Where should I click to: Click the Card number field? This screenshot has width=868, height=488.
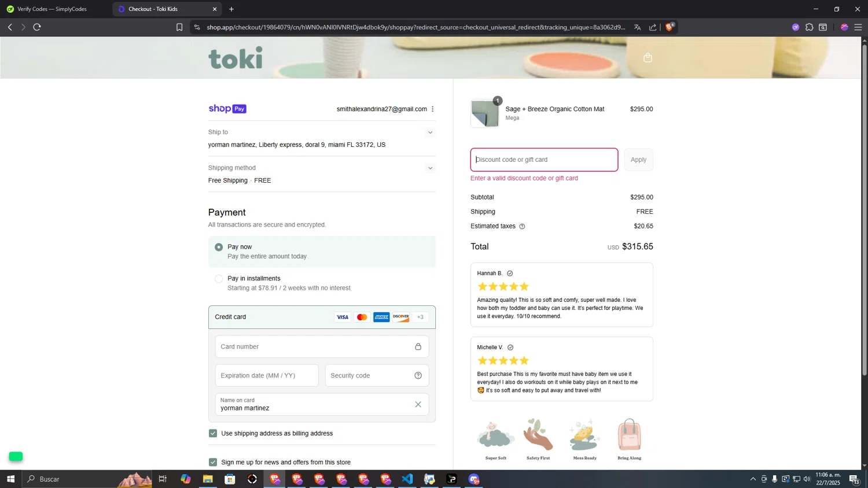pos(322,346)
